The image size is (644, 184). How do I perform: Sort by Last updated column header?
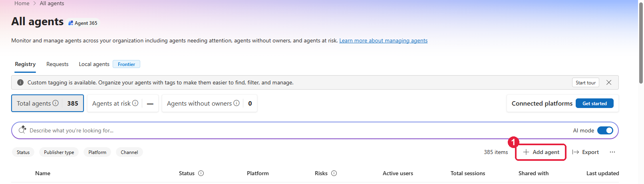click(602, 173)
